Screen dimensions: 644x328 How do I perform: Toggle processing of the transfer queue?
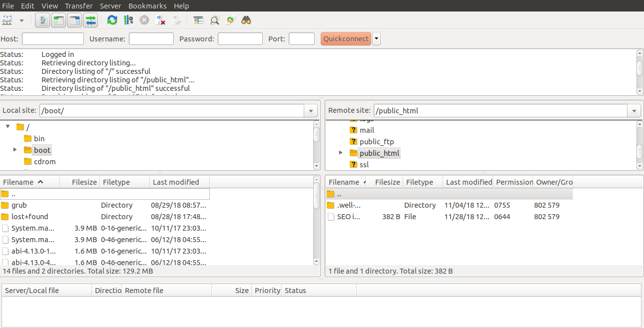coord(128,20)
